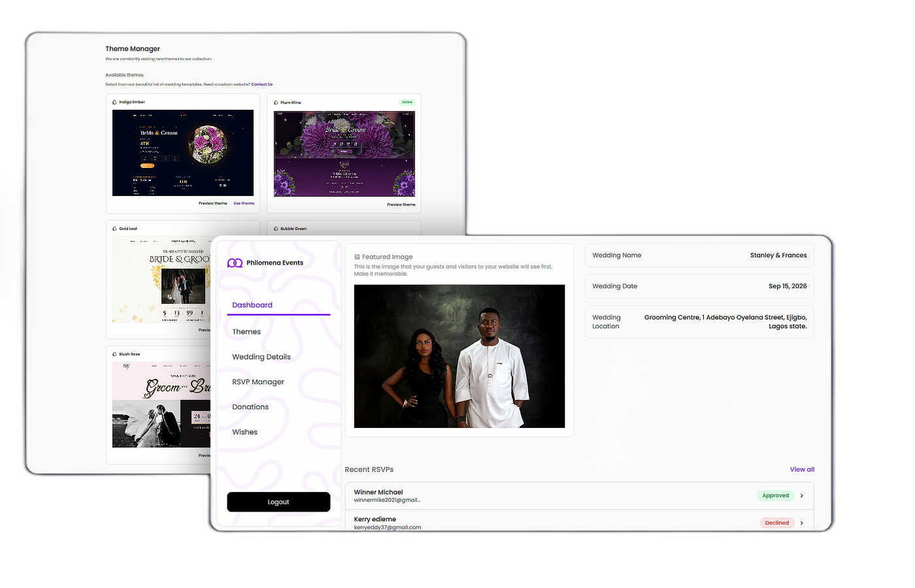The image size is (915, 588).
Task: Click the Theme Manager heading
Action: [133, 49]
